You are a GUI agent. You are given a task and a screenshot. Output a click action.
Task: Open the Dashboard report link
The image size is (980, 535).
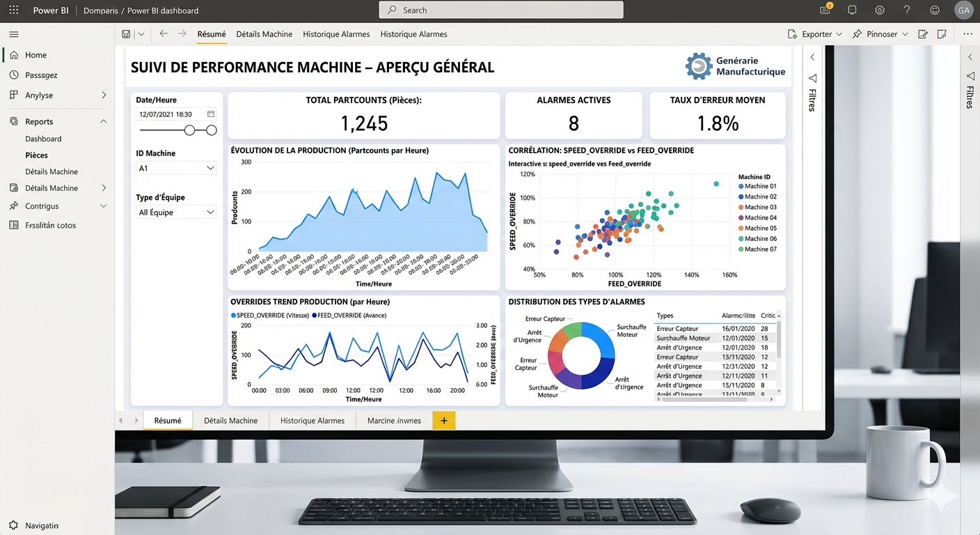[x=43, y=139]
